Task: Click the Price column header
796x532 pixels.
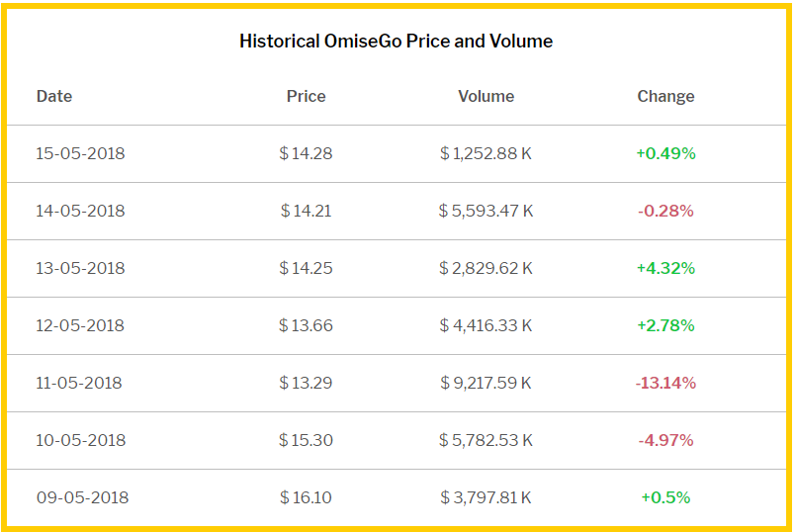Action: 306,96
